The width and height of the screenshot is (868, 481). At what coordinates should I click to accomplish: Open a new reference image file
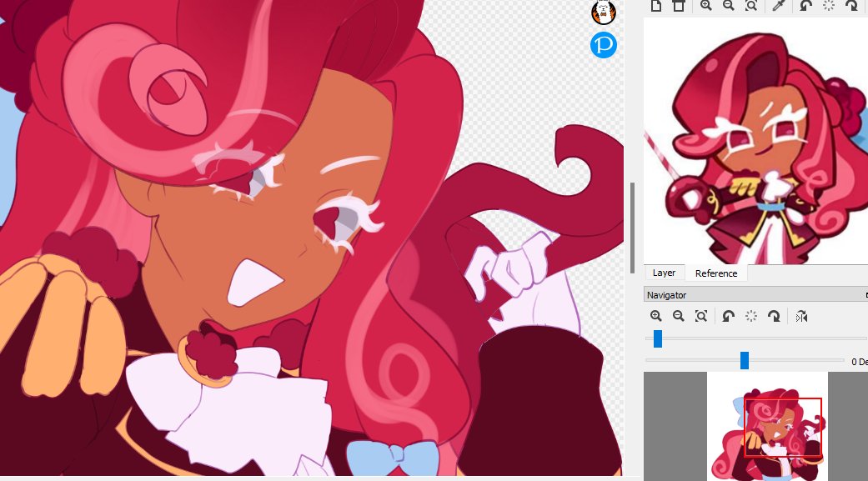[656, 6]
